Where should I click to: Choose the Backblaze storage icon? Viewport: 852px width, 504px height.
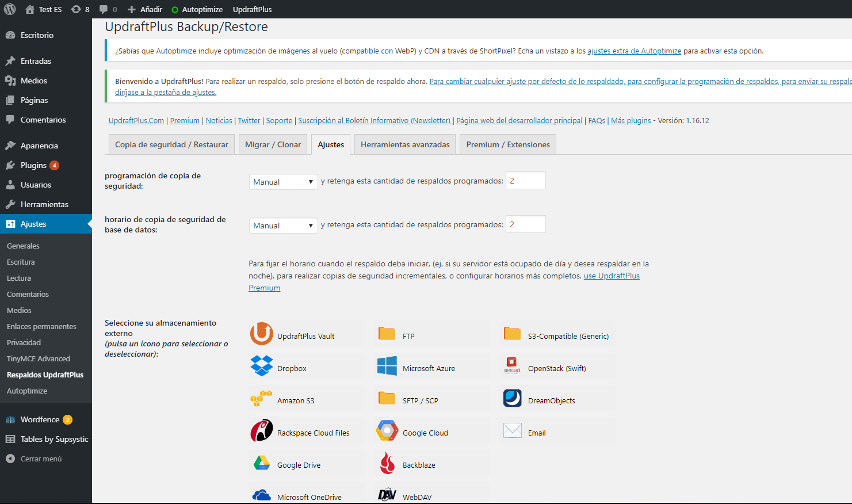click(x=387, y=463)
